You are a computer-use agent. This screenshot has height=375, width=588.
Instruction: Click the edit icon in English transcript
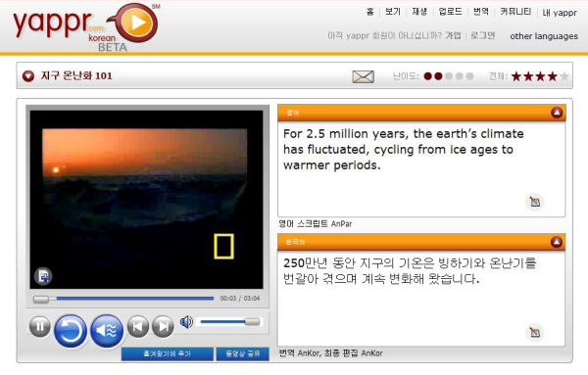coord(535,202)
